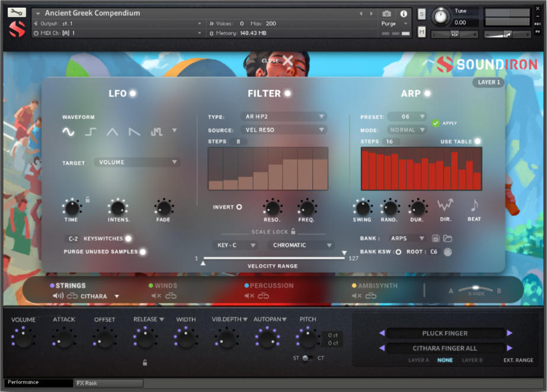Click the snapshot camera icon in Kontakt header
The image size is (547, 392).
(388, 13)
